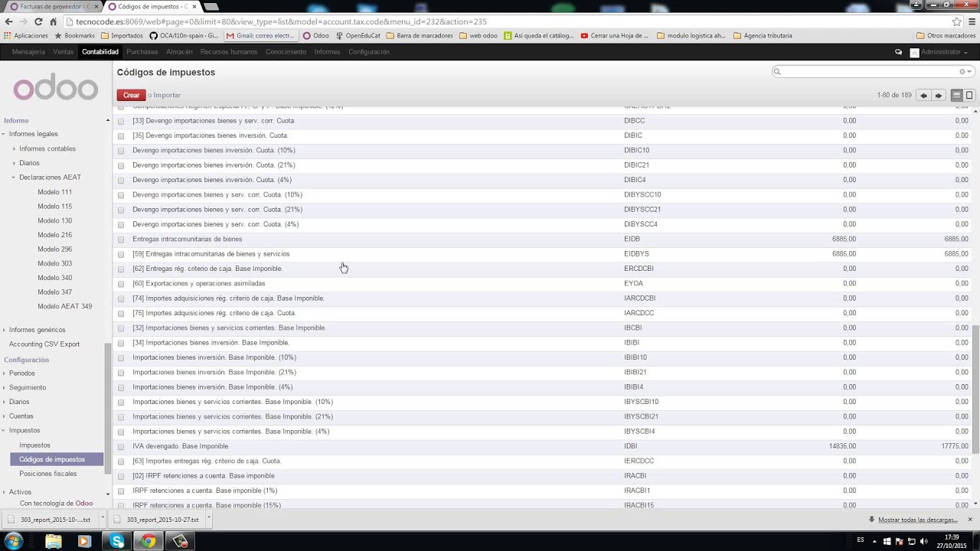Image resolution: width=980 pixels, height=551 pixels.
Task: Open the conversations chat icon in top bar
Action: pyautogui.click(x=898, y=52)
